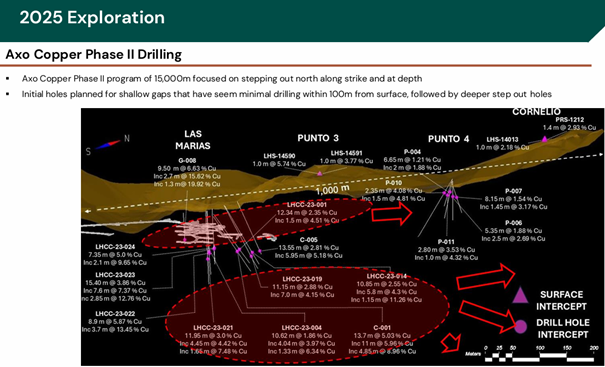
Task: Select the PUNTO 4 zone label
Action: pos(449,139)
